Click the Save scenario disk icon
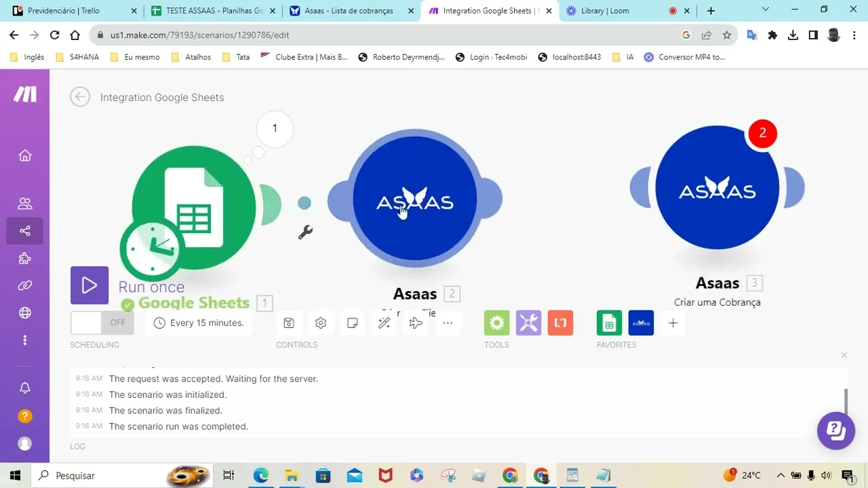The image size is (868, 488). coord(289,323)
